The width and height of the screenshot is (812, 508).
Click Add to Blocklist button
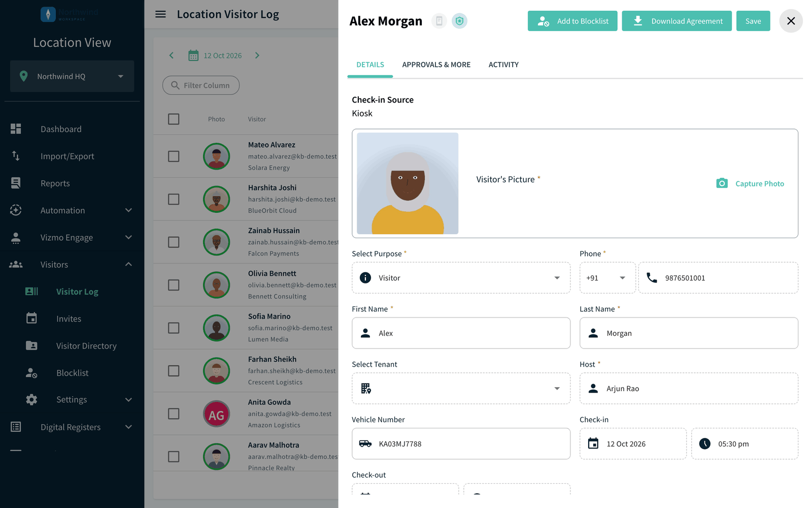click(572, 21)
